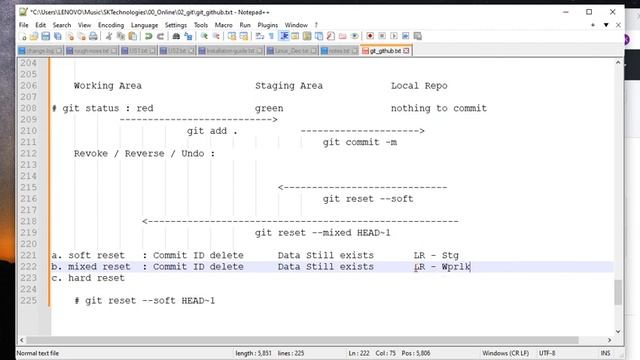
Task: Click the horizontal scrollbar left arrow
Action: [22, 340]
